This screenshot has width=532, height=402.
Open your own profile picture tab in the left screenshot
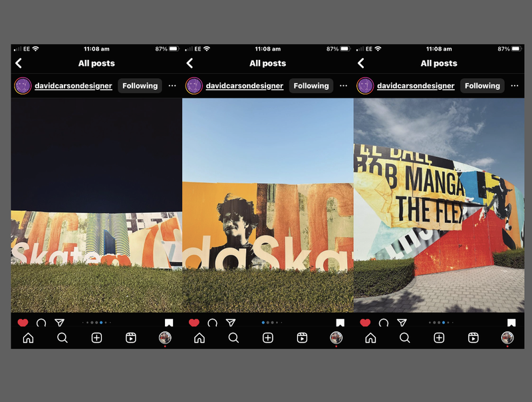click(165, 338)
